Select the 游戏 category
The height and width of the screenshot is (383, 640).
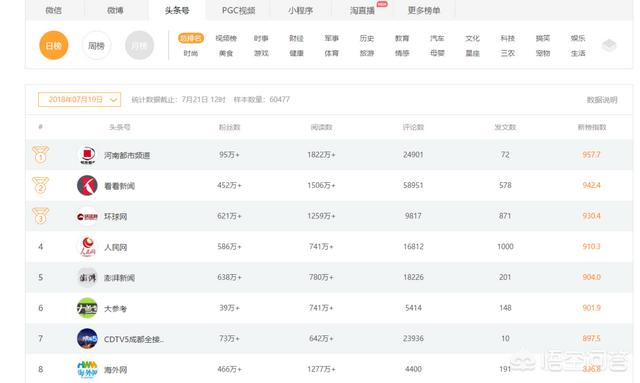click(x=261, y=53)
